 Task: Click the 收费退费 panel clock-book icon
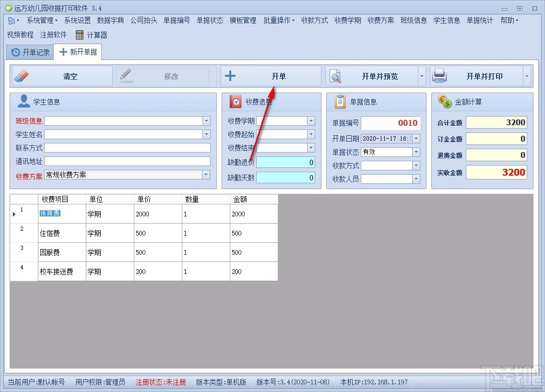[236, 101]
